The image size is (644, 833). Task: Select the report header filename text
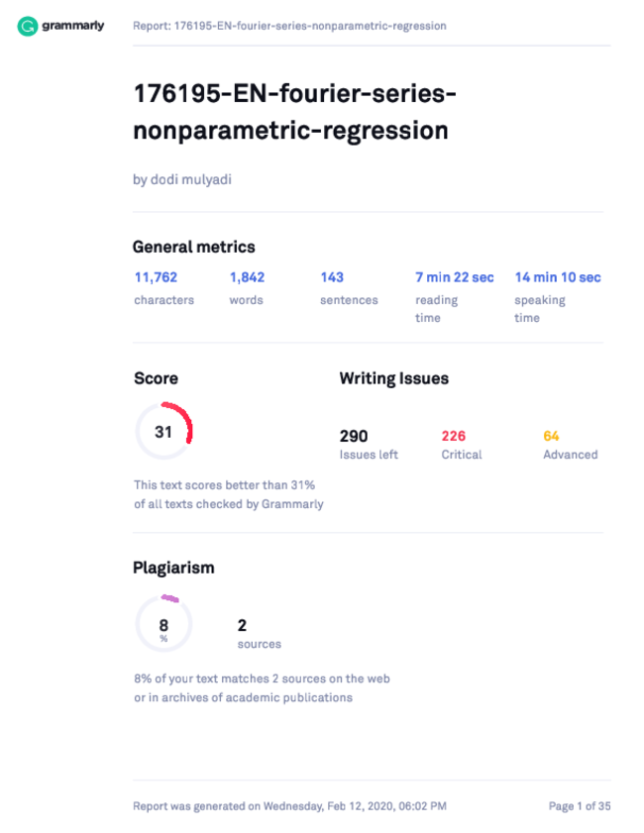pyautogui.click(x=289, y=26)
